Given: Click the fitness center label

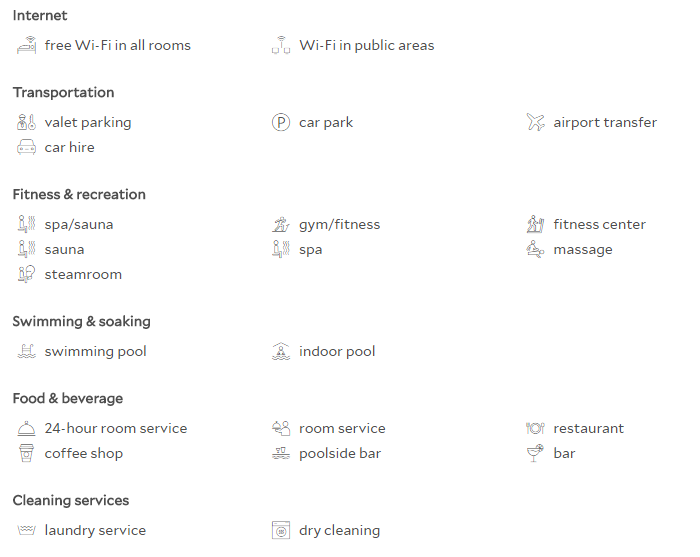Looking at the screenshot, I should 600,224.
